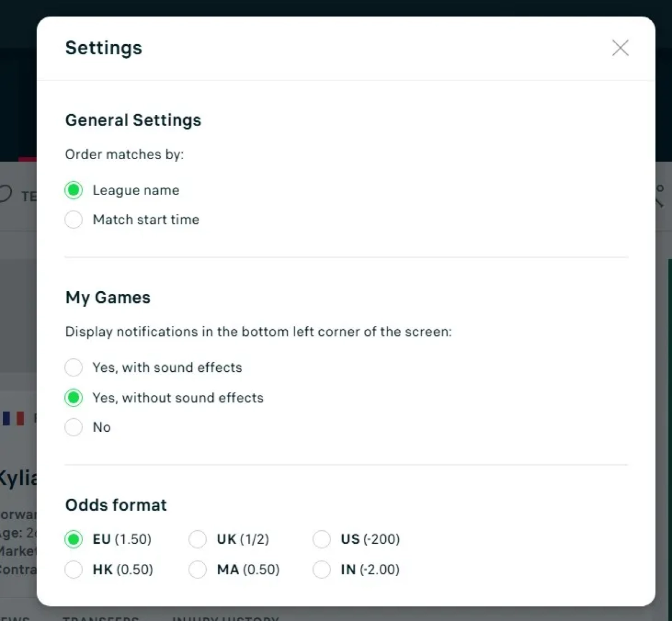Close the Settings dialog with the X
The image size is (672, 621).
click(x=620, y=48)
